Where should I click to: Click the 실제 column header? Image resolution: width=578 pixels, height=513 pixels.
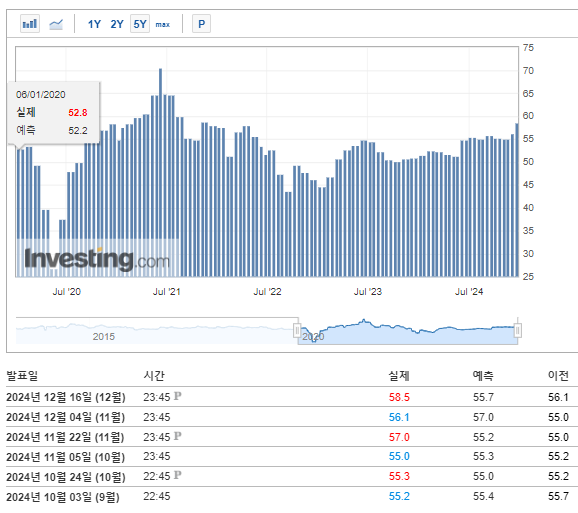pyautogui.click(x=399, y=376)
